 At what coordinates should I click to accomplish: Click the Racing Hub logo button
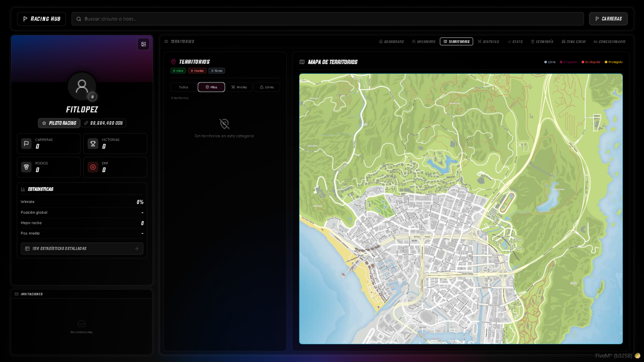coord(42,19)
